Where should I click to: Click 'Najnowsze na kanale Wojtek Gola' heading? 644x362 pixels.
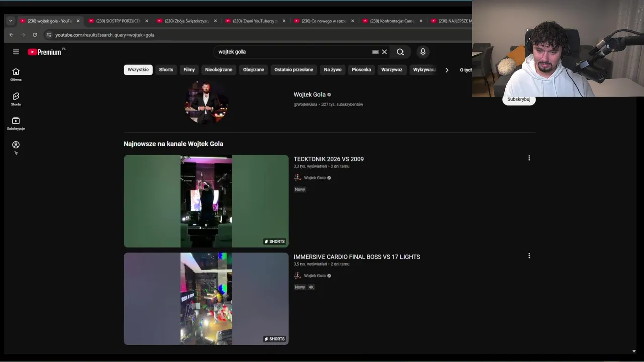(174, 144)
